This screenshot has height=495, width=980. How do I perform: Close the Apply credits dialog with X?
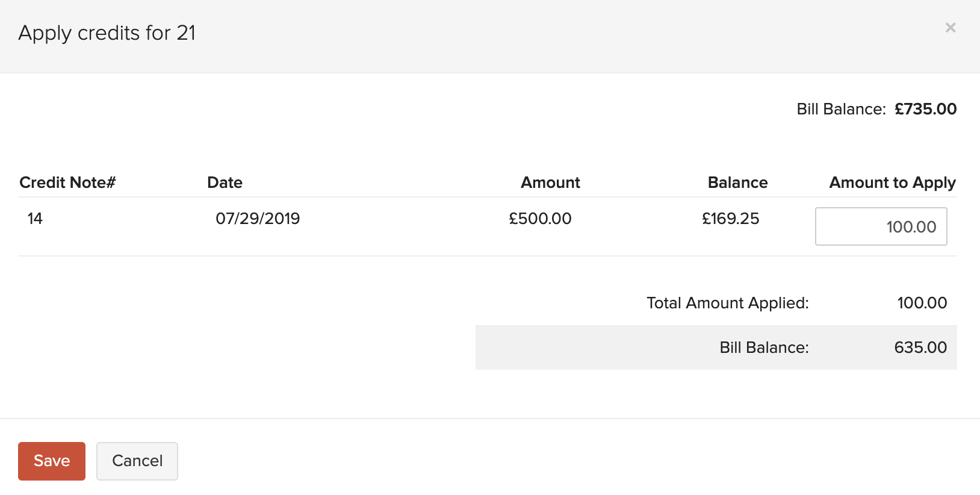951,28
